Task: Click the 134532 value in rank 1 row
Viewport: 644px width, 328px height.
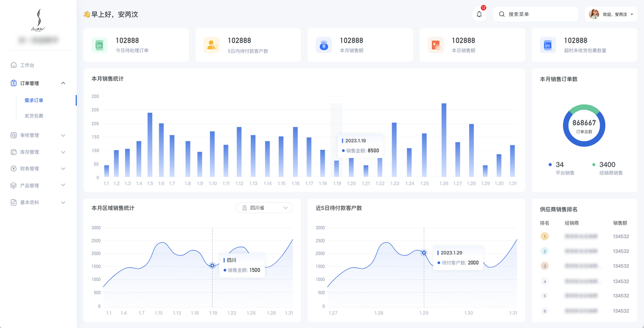Action: tap(621, 237)
